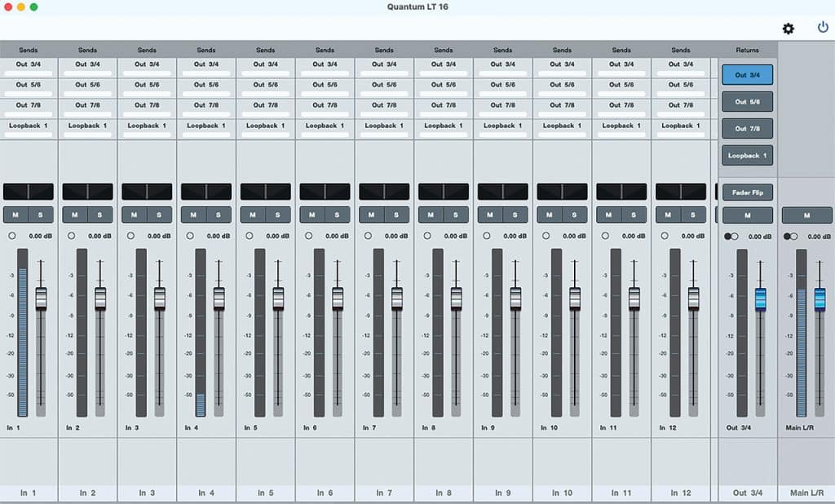
Task: Click the bottom In 1 channel name label
Action: pos(29,493)
